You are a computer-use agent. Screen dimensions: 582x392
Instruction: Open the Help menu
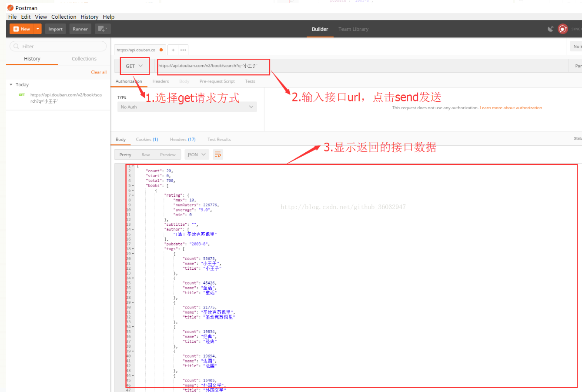point(108,17)
